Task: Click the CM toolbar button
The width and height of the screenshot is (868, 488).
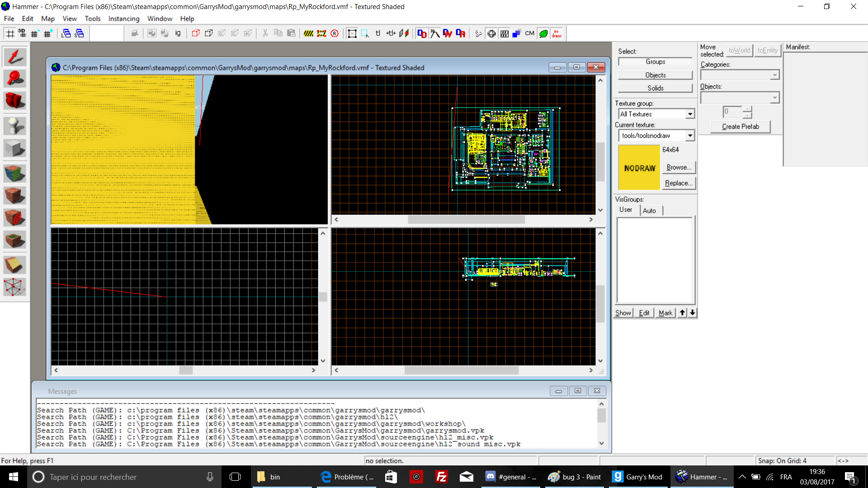Action: (x=530, y=33)
